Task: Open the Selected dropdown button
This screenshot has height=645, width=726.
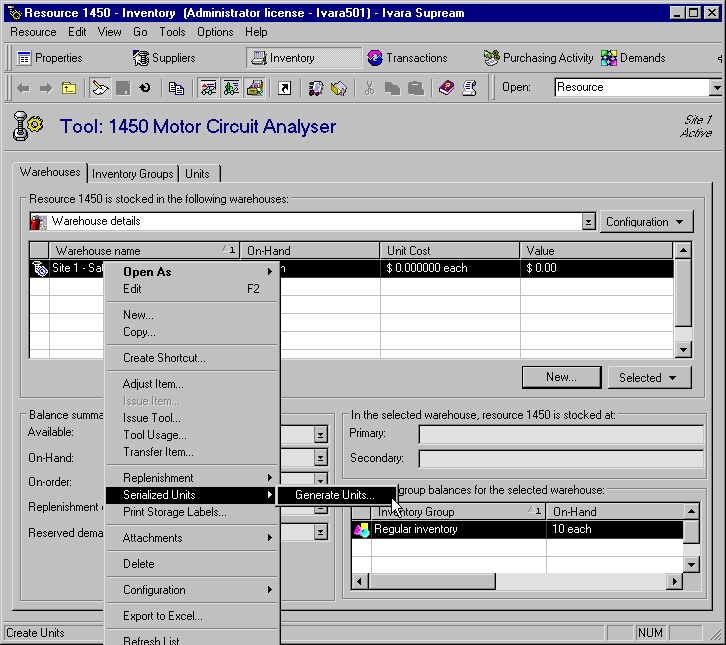Action: pos(649,377)
